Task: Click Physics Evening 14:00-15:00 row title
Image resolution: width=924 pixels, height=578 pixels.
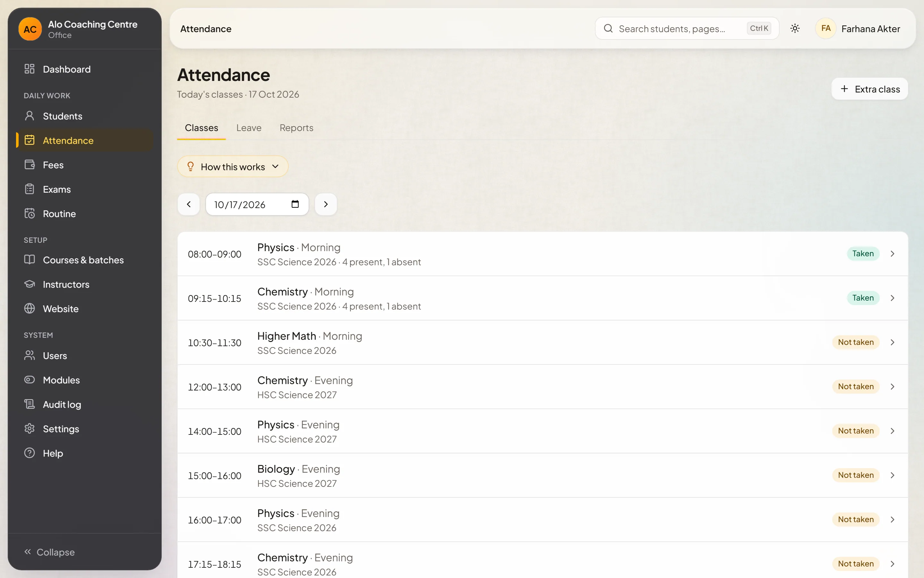Action: coord(298,425)
